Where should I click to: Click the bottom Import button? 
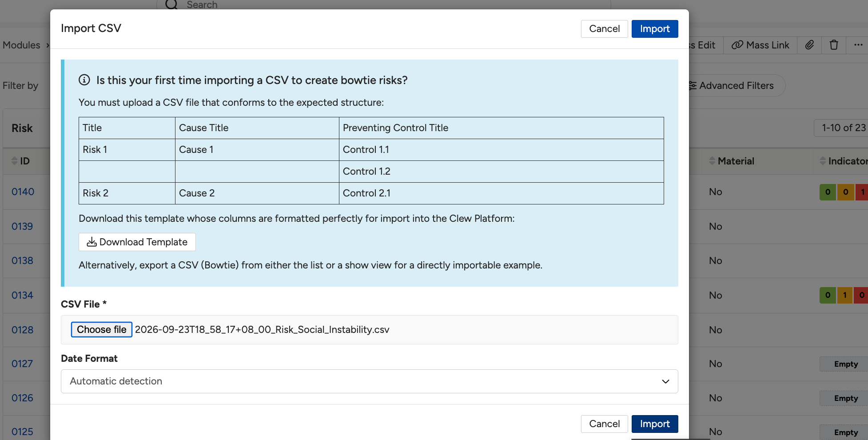click(655, 424)
